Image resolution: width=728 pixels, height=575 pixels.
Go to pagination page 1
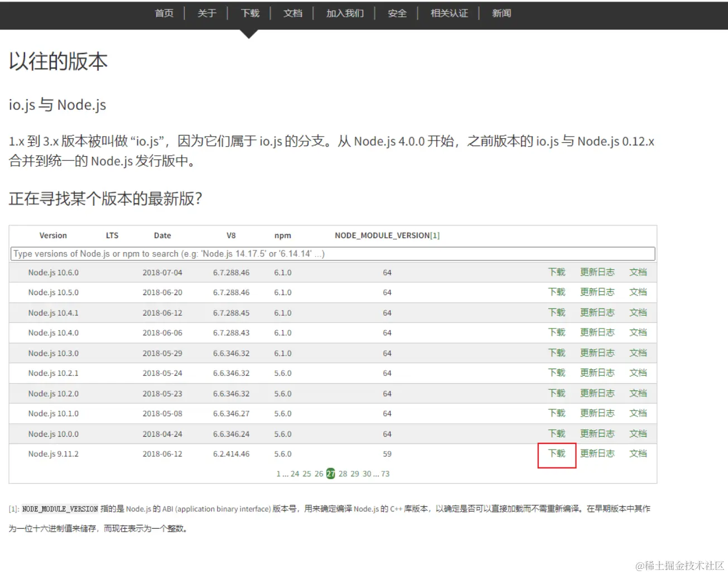(278, 474)
